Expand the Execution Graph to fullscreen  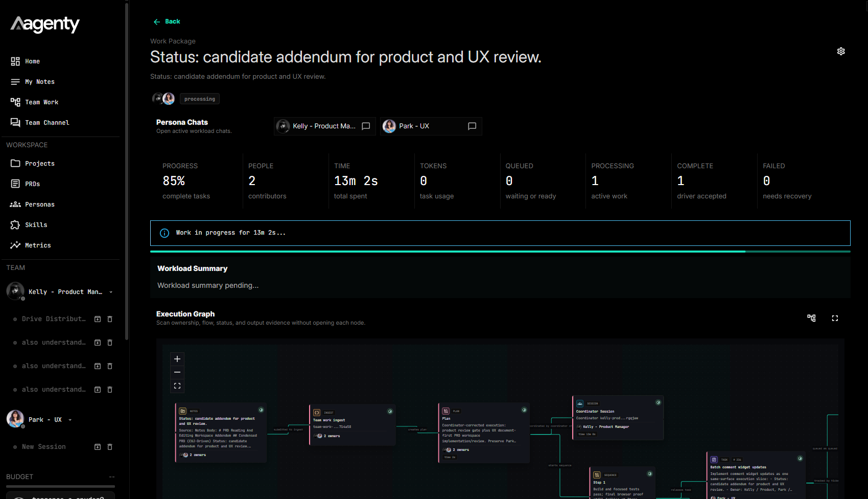click(x=835, y=318)
